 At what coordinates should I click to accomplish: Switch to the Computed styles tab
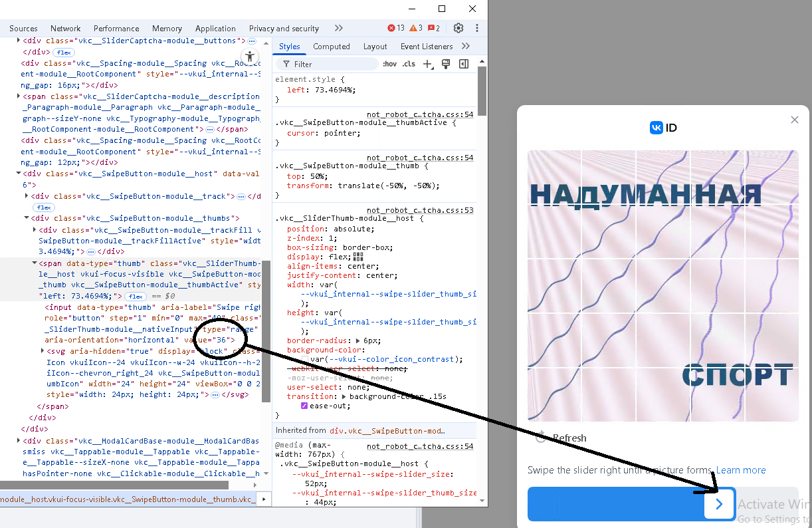click(x=332, y=46)
